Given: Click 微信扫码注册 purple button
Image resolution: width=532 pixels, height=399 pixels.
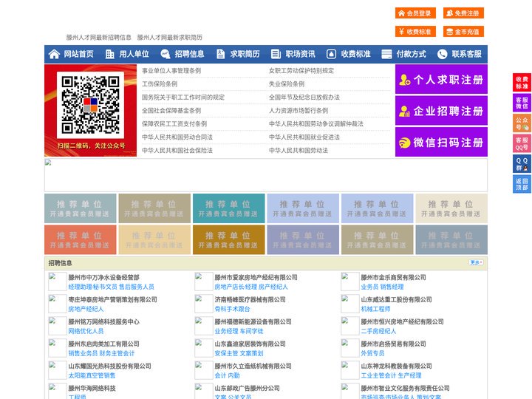Looking at the screenshot, I should 441,142.
